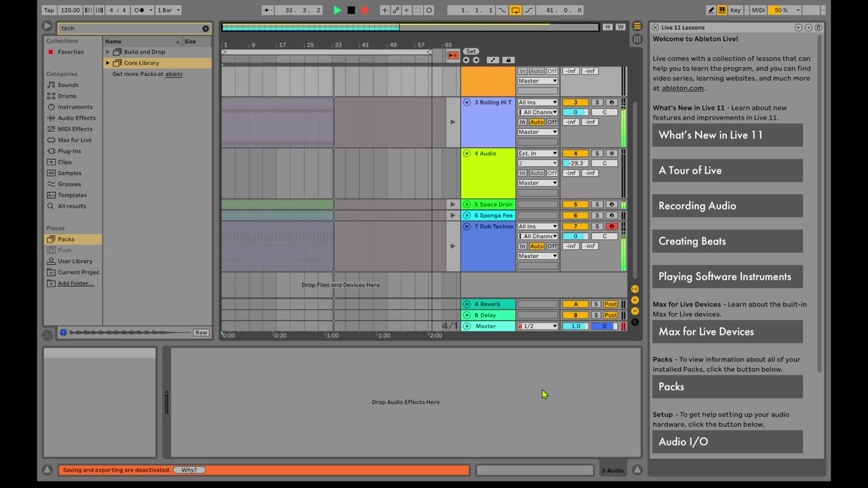868x488 pixels.
Task: Toggle Automation Arm button
Action: coord(395,10)
